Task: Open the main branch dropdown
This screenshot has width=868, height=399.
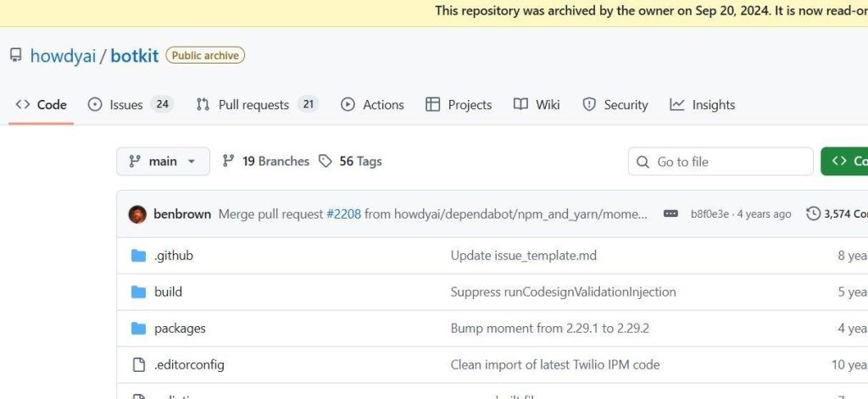Action: point(163,161)
